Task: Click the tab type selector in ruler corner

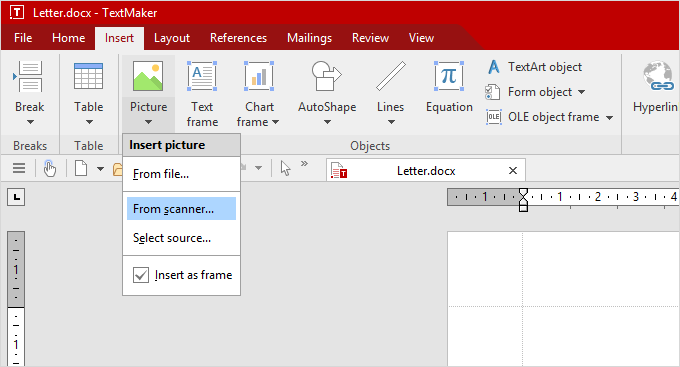Action: tap(16, 197)
